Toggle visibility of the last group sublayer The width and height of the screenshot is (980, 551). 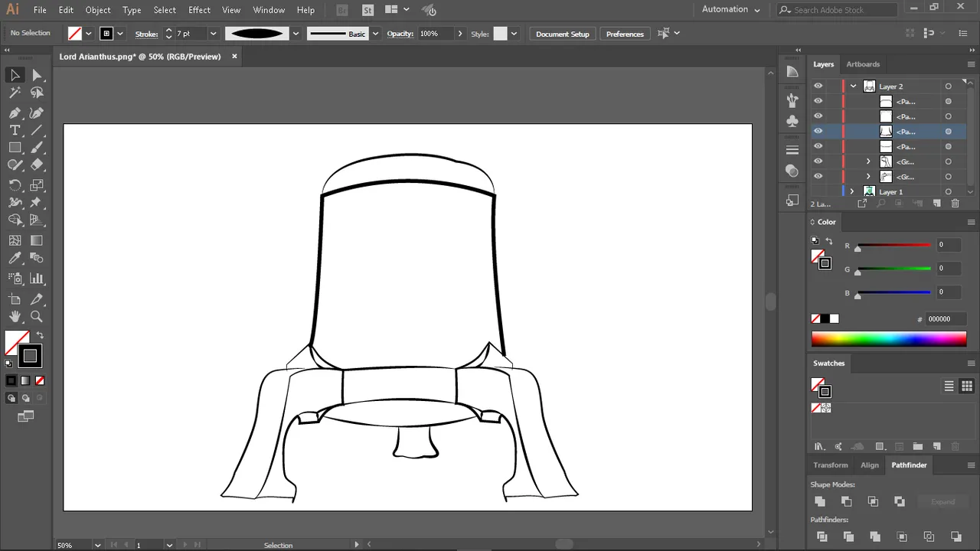pos(818,177)
